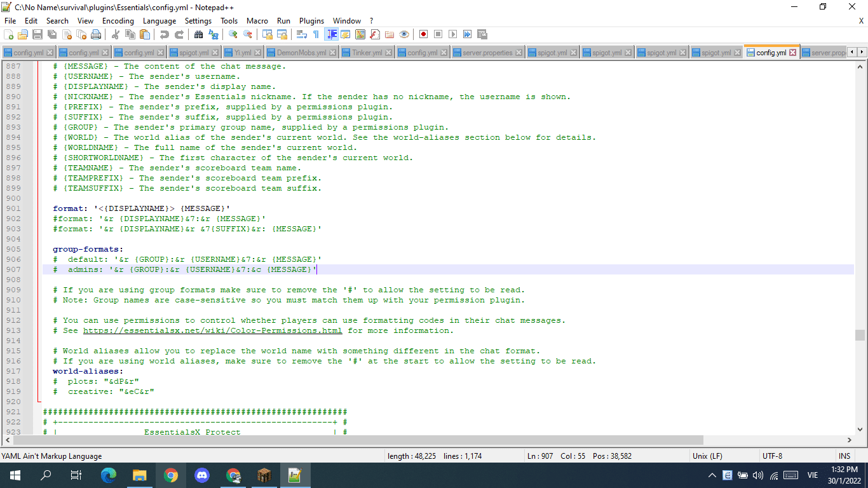
Task: Click the X beside the ? menu
Action: coord(861,21)
